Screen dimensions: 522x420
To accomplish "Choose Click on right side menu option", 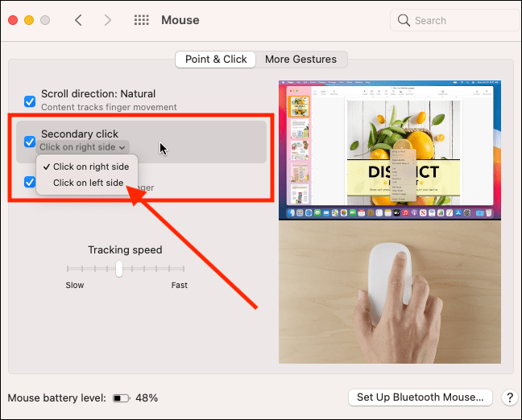I will click(86, 167).
